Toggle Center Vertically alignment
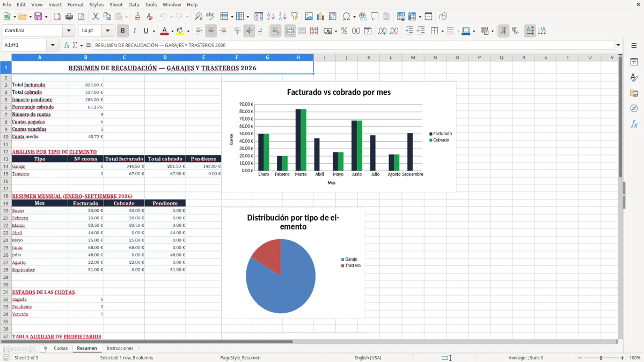 click(249, 31)
